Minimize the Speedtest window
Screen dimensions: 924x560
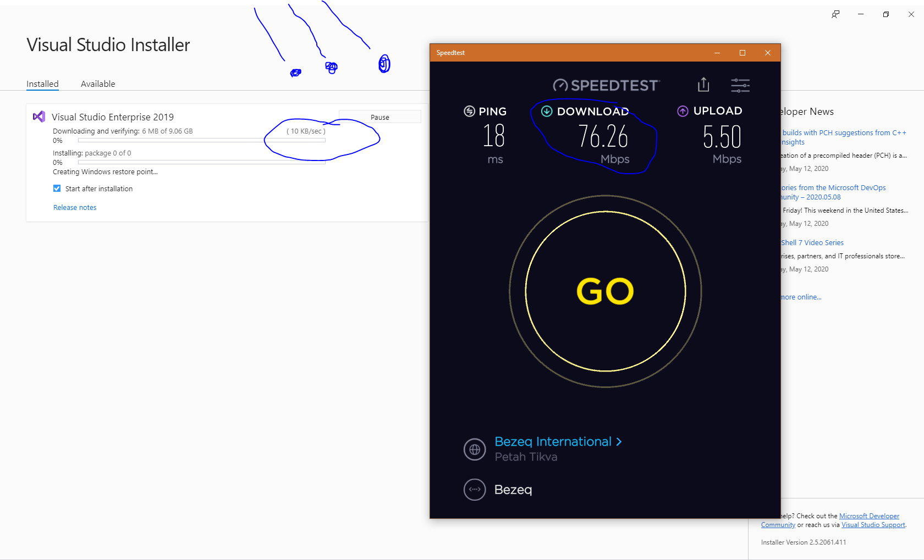click(x=717, y=53)
